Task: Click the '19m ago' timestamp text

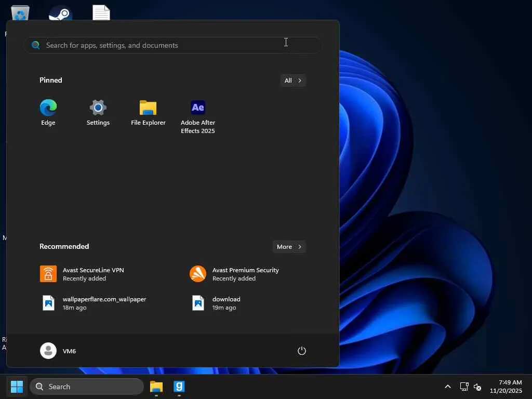Action: 224,308
